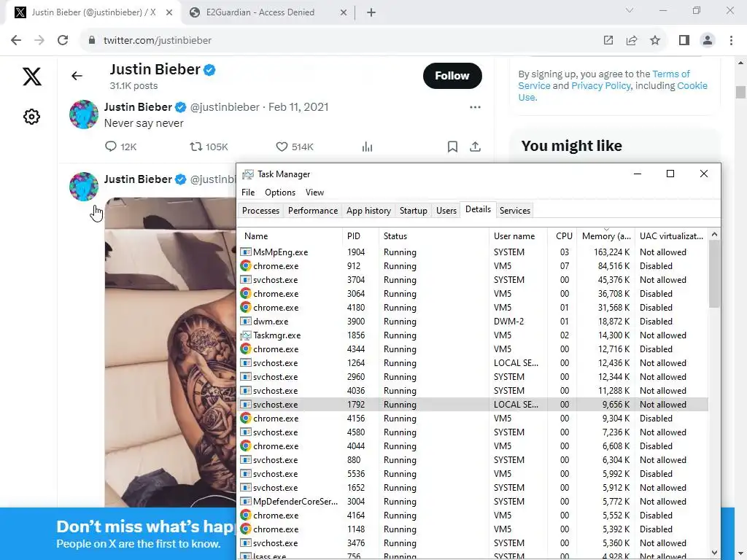The width and height of the screenshot is (747, 560).
Task: Sort by the User name column header
Action: point(519,236)
